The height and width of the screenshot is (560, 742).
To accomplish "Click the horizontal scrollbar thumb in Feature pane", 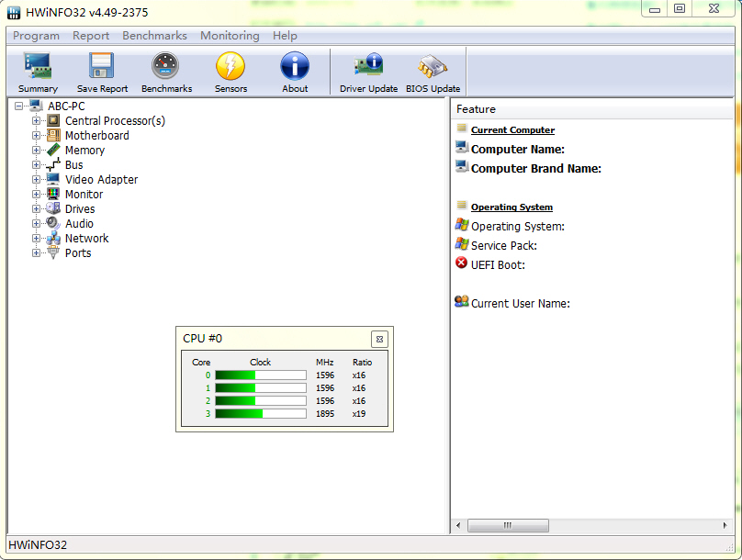I will [x=508, y=525].
